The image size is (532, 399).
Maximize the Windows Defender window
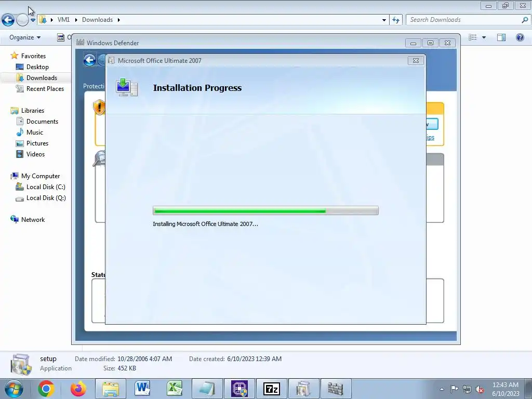430,43
